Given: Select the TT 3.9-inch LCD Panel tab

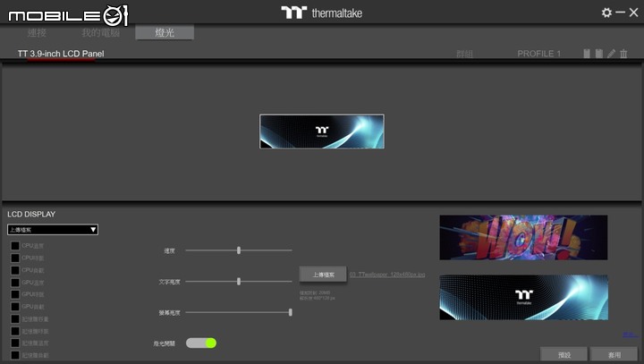Looking at the screenshot, I should (x=61, y=54).
